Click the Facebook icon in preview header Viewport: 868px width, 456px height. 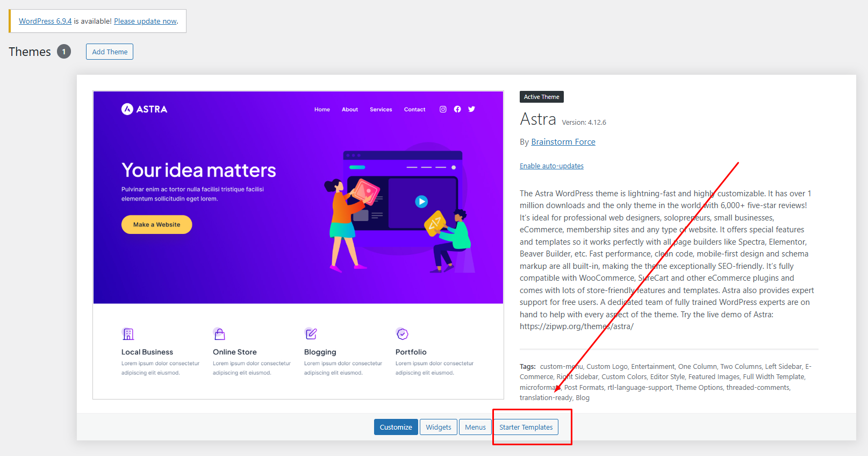tap(457, 109)
